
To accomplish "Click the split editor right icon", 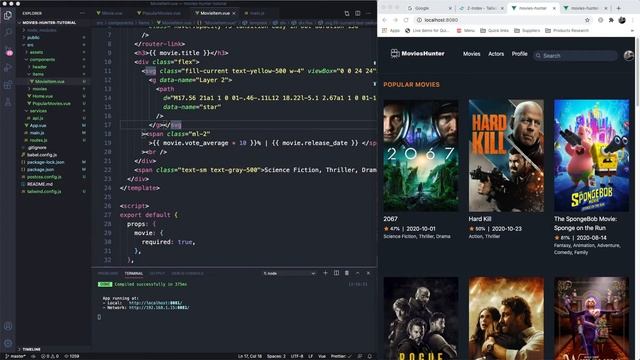I will pos(358,13).
